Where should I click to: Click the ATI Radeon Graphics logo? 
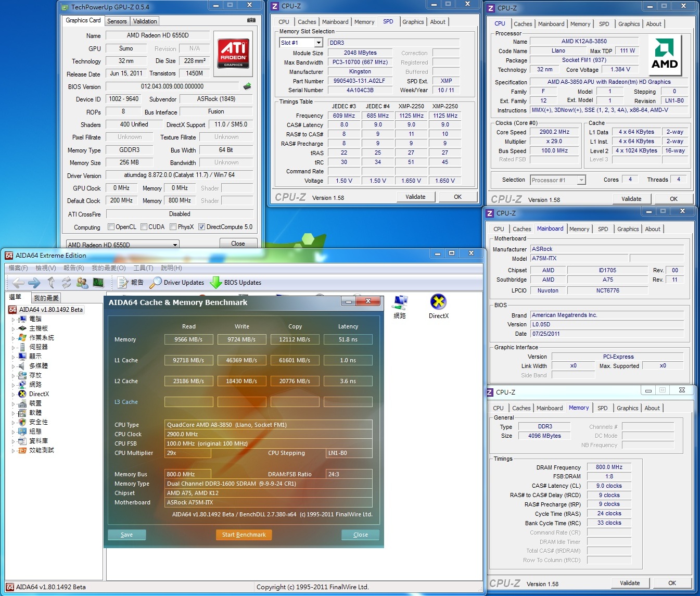233,53
